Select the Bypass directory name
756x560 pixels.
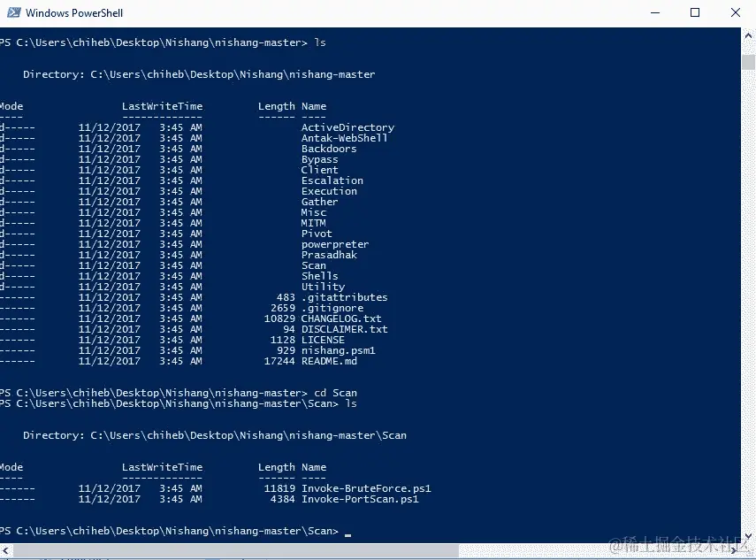coord(320,159)
